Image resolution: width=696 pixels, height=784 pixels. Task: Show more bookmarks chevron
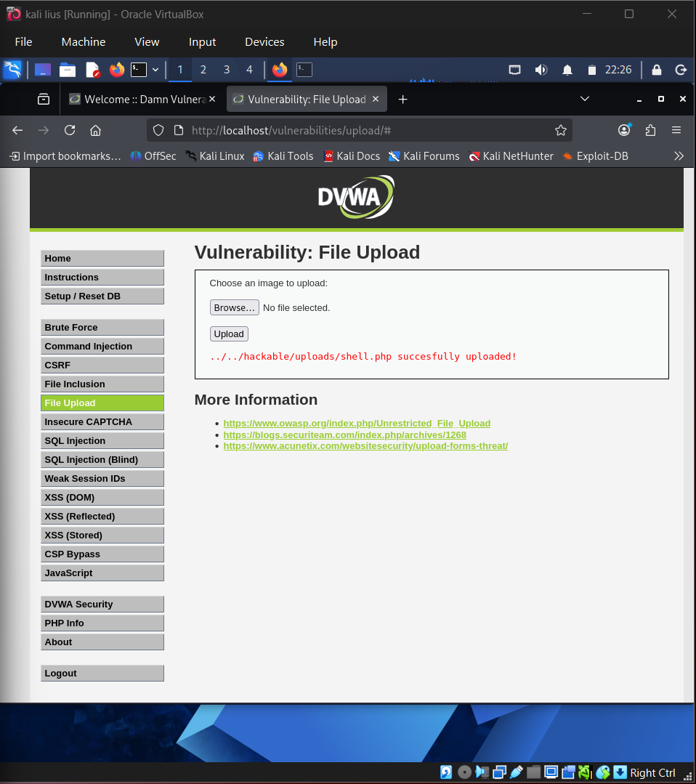tap(679, 156)
